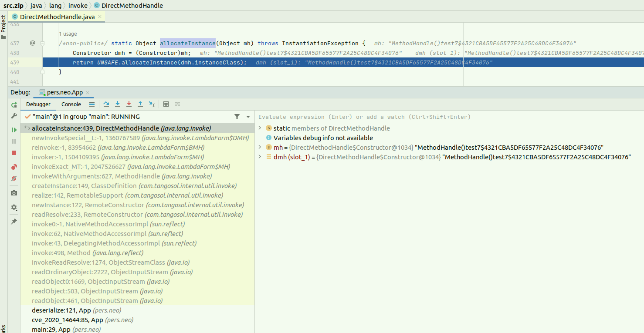
Task: Select frame invokeWithArguments:627, MethodHandle
Action: pos(137,176)
